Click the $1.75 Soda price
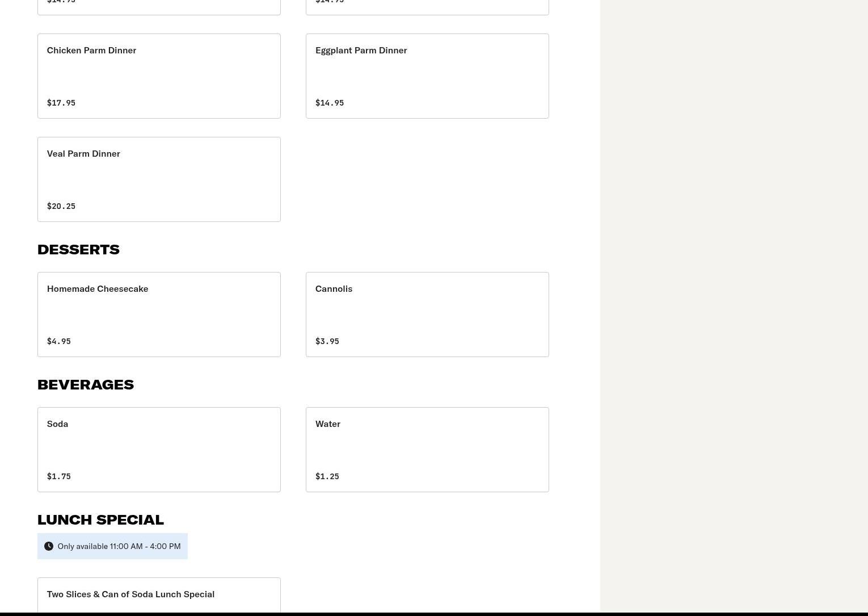This screenshot has width=868, height=616. pyautogui.click(x=59, y=476)
